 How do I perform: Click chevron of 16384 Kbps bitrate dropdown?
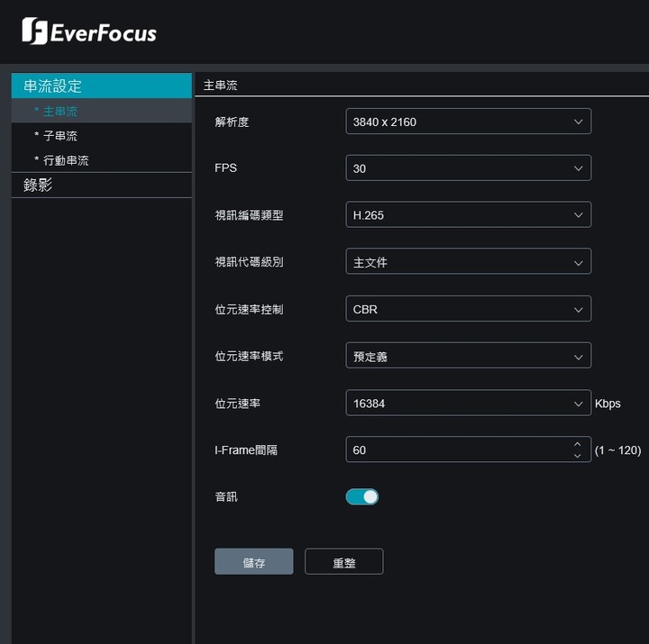coord(578,404)
